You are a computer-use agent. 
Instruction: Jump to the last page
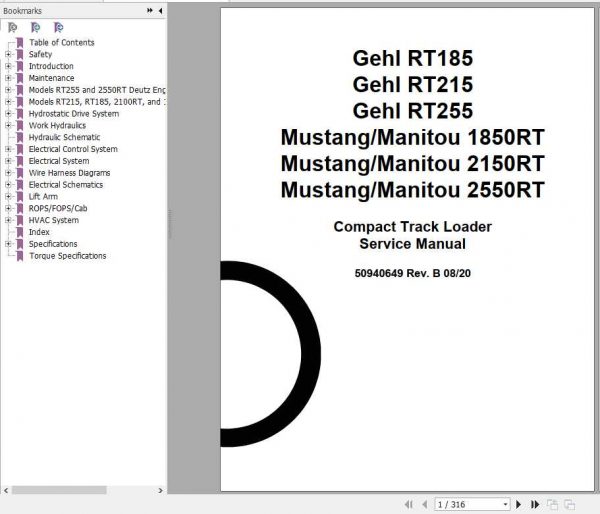click(x=535, y=504)
